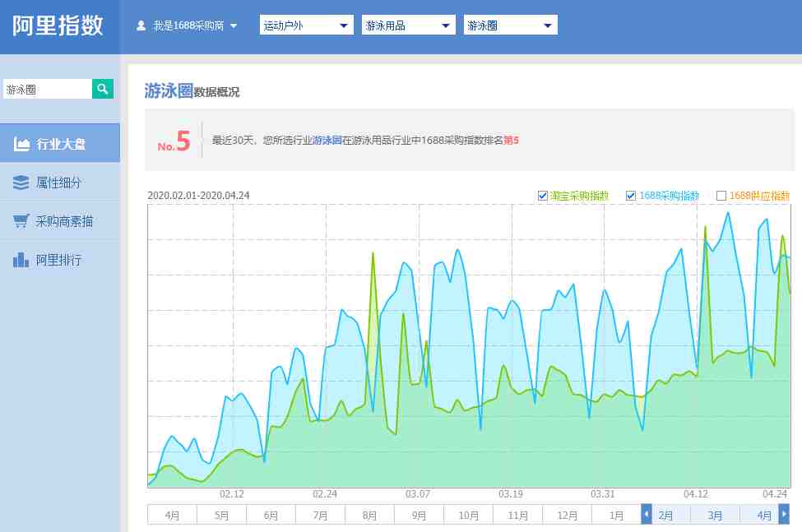Viewport: 802px width, 532px height.
Task: Click the timeline right arrow handle
Action: [784, 514]
